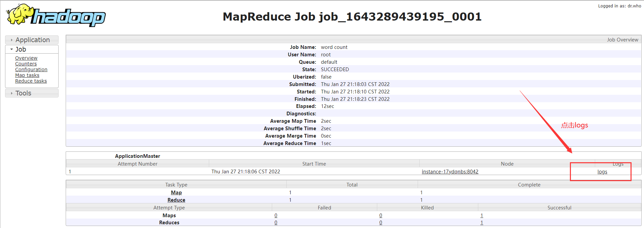Open killed Reduces attempts count
The height and width of the screenshot is (228, 644).
[x=381, y=223]
